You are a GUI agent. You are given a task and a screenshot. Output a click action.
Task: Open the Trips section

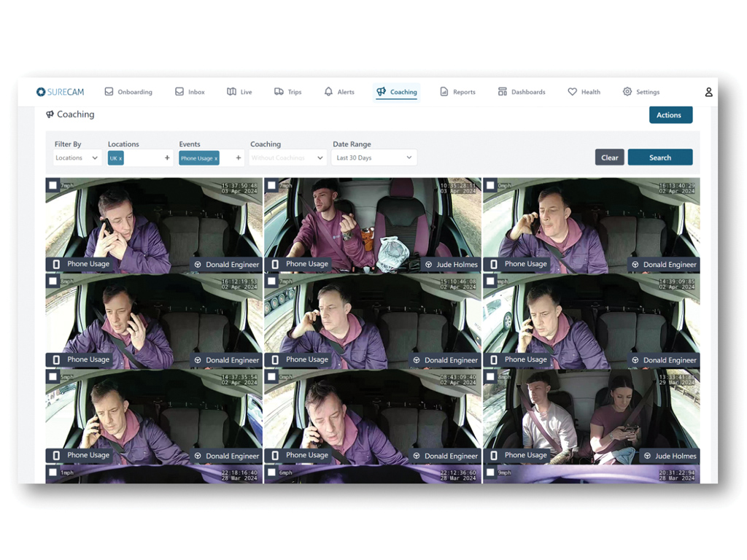(288, 92)
